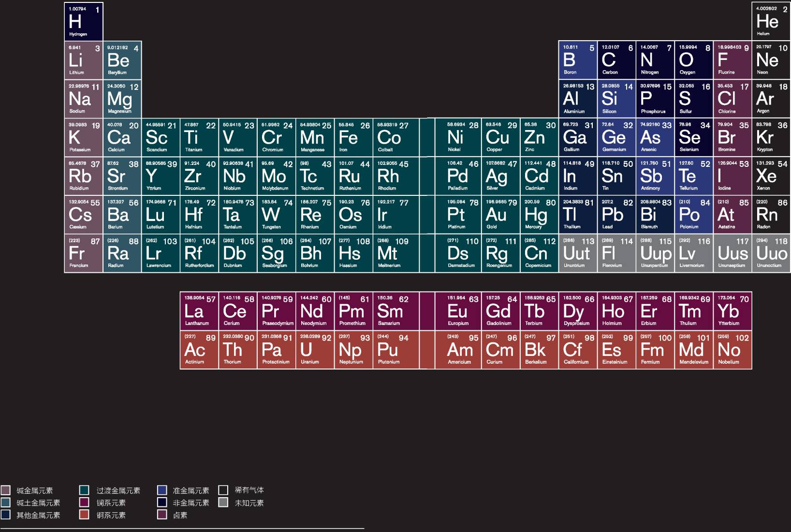Choose the 过渡金属元素 color swatch
791x532 pixels.
click(x=84, y=490)
